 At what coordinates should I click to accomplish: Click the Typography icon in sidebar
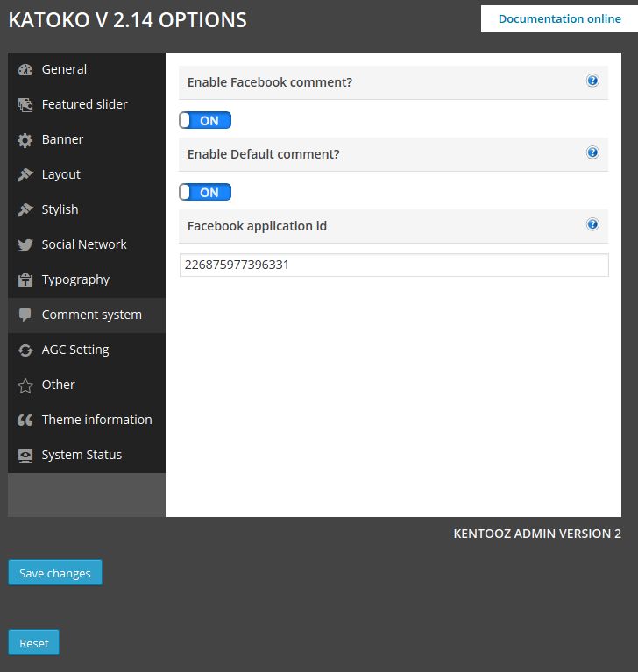tap(25, 280)
